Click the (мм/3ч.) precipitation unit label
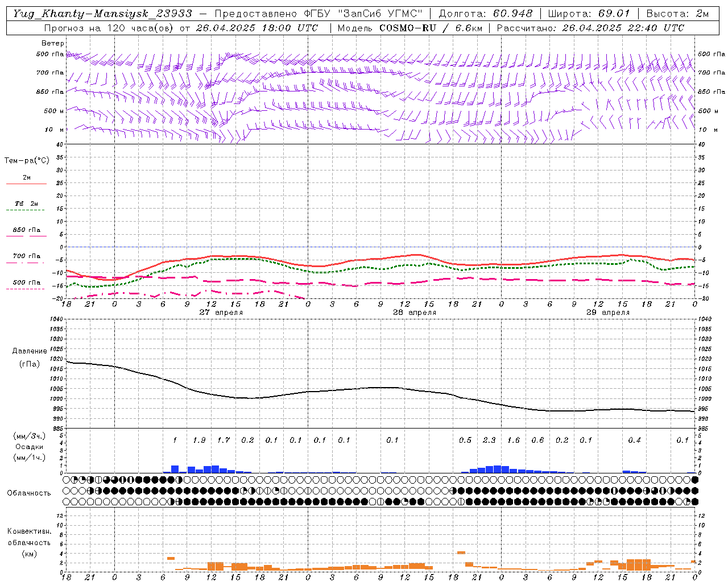Screen dimensions: 728x582 (x=29, y=436)
